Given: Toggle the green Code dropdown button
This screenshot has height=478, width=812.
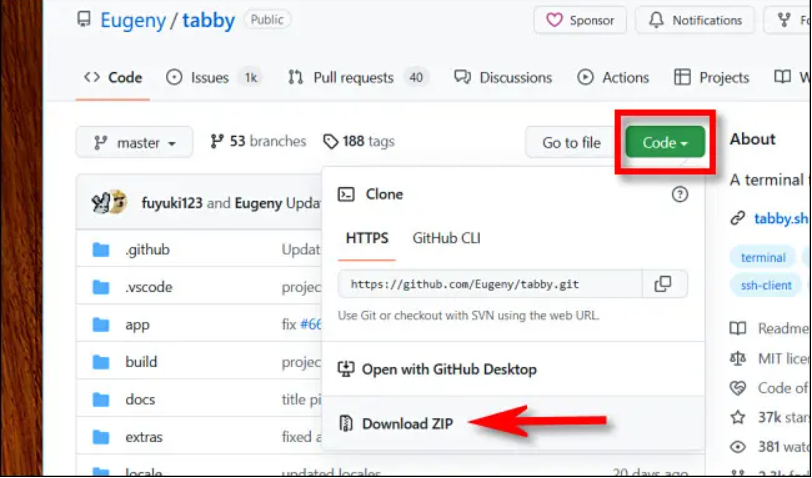Looking at the screenshot, I should point(665,142).
